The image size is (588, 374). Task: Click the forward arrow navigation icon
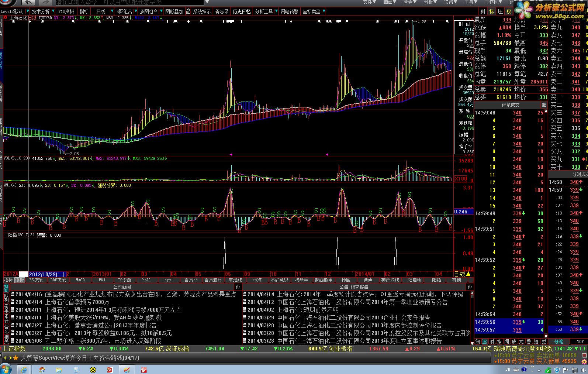pyautogui.click(x=46, y=3)
